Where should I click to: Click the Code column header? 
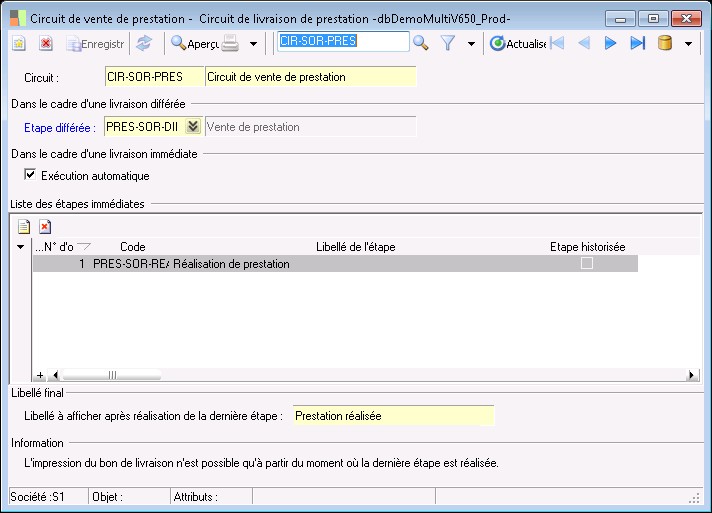point(133,247)
